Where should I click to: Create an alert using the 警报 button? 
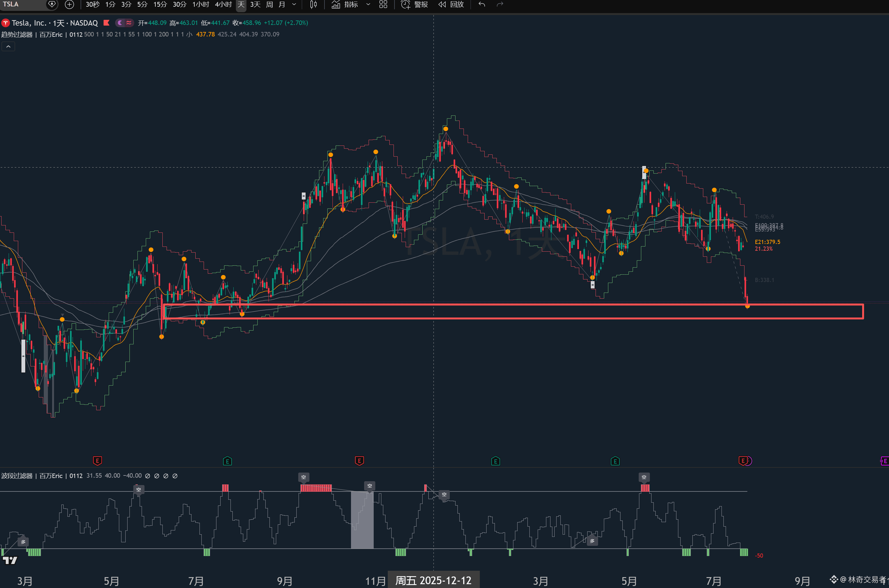point(414,4)
